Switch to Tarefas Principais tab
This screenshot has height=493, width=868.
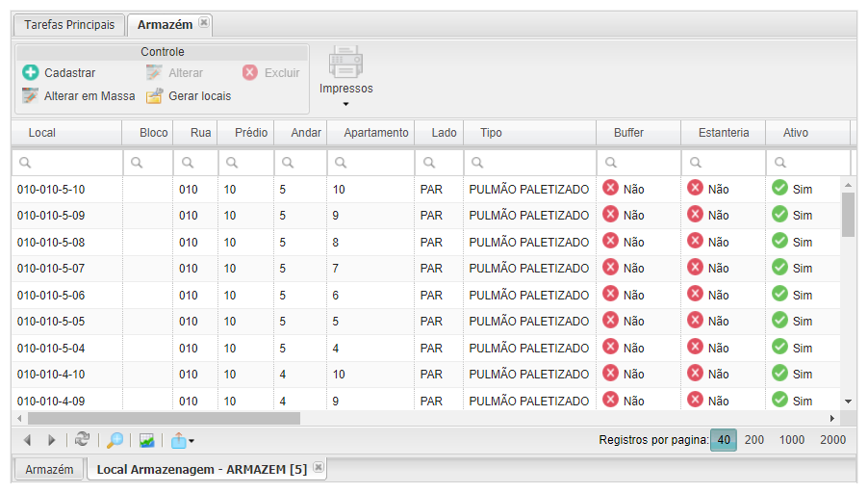click(69, 25)
